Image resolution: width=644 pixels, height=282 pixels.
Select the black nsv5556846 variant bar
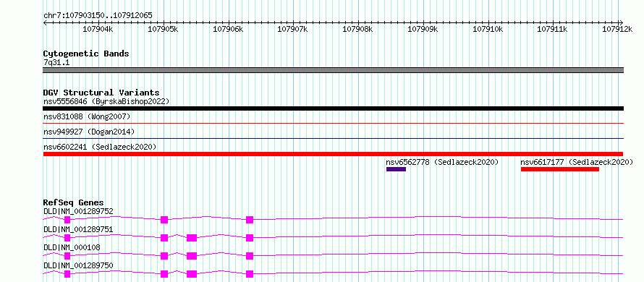click(x=333, y=108)
